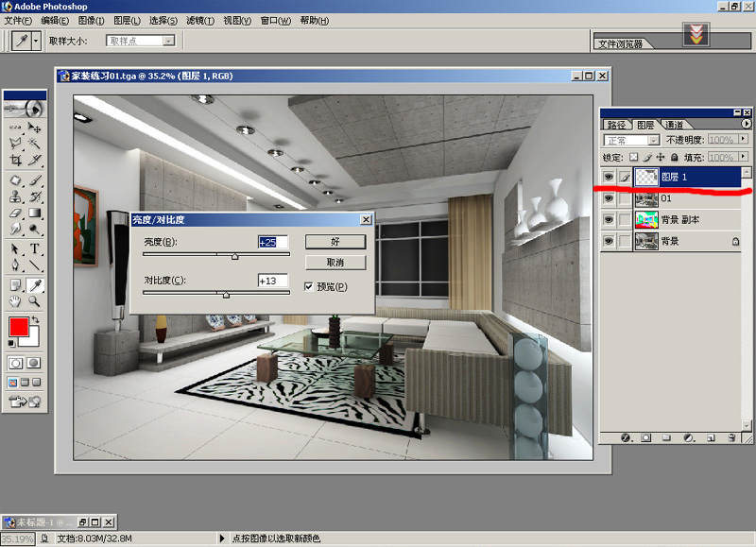Select the Healing Brush tool
Viewport: 756px width, 547px height.
[15, 180]
